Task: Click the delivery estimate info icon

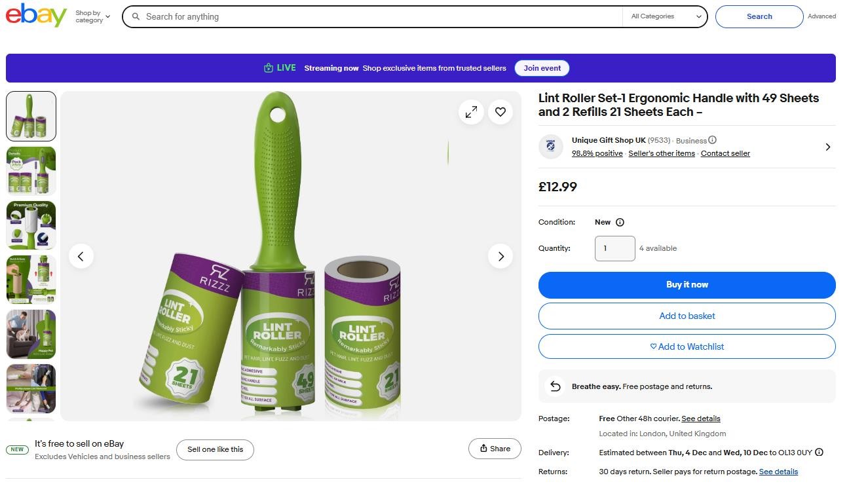Action: pyautogui.click(x=819, y=453)
